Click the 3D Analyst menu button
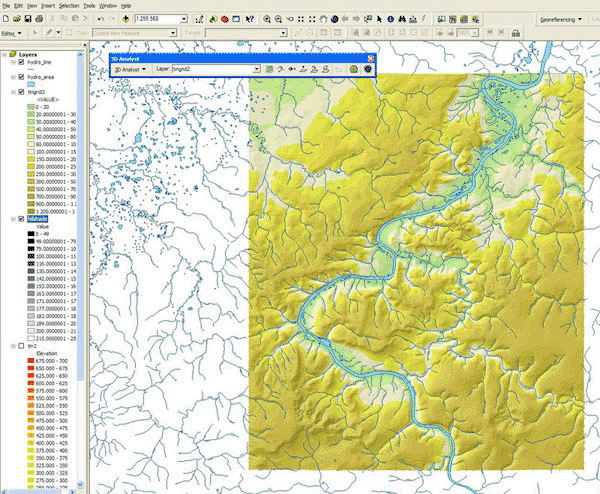Screen dimensions: 600x494 pyautogui.click(x=129, y=69)
